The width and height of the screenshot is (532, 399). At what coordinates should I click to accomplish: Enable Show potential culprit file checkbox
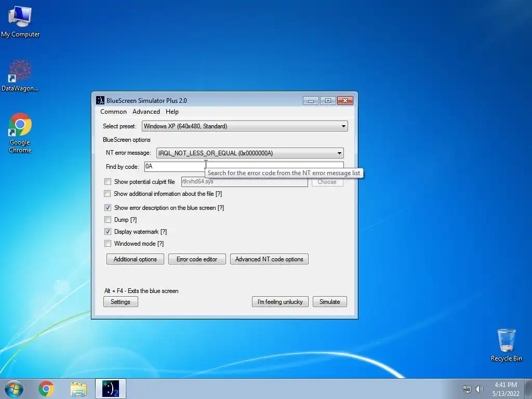[x=108, y=182]
